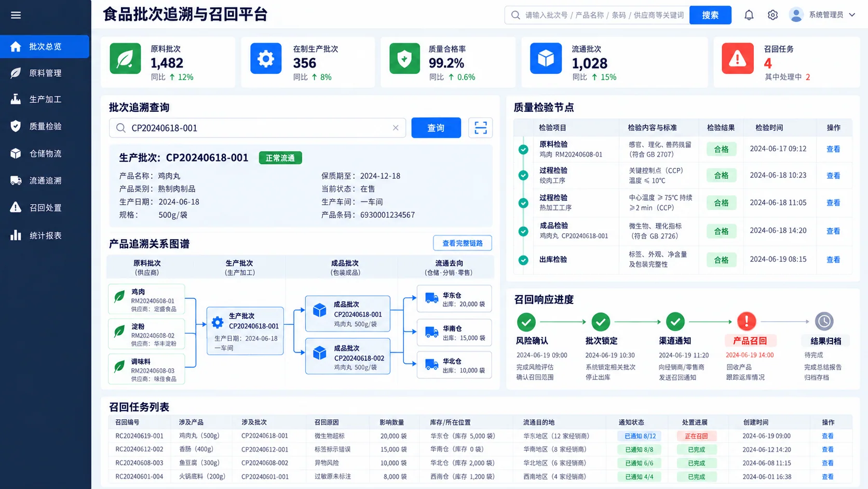The height and width of the screenshot is (489, 868).
Task: Open the notification bell
Action: 749,15
